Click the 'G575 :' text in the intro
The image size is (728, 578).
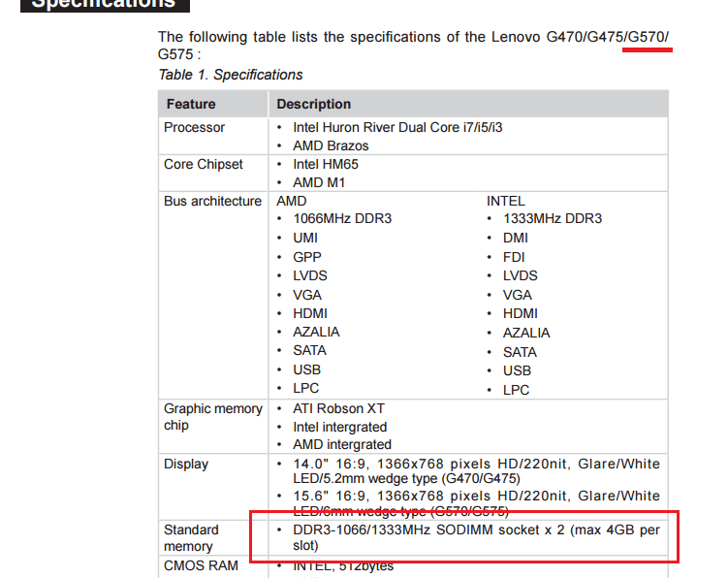coord(179,54)
